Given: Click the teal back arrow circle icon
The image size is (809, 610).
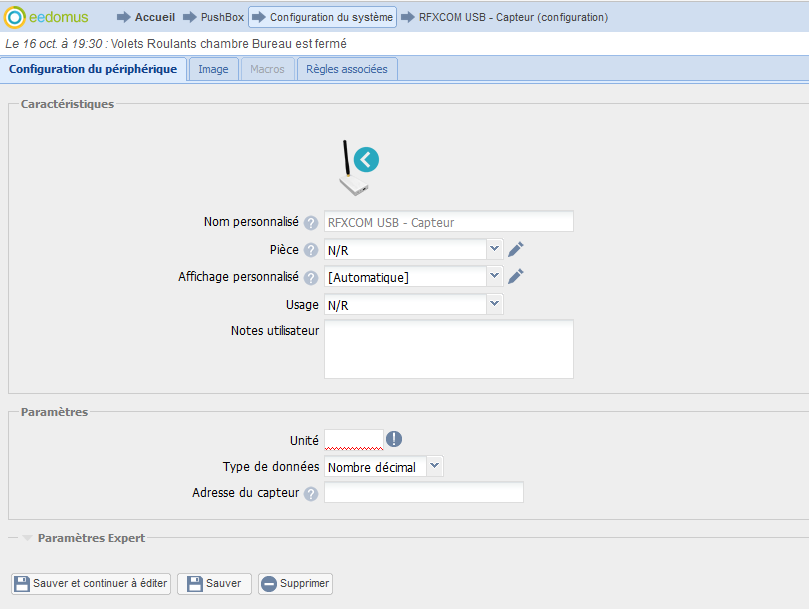Looking at the screenshot, I should (x=366, y=159).
